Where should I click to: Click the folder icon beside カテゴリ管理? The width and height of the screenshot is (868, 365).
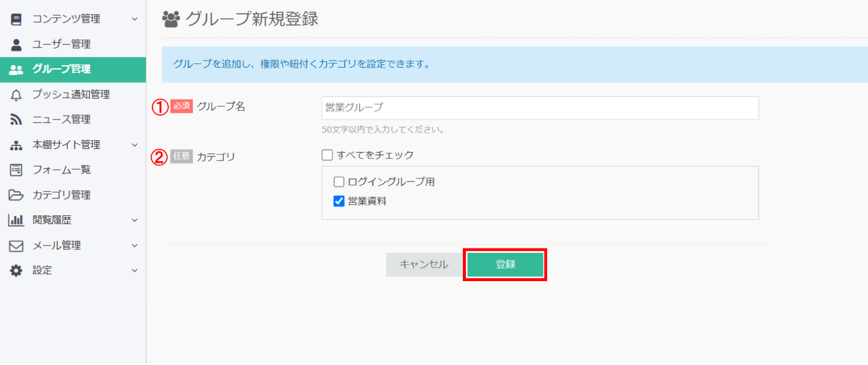[16, 195]
